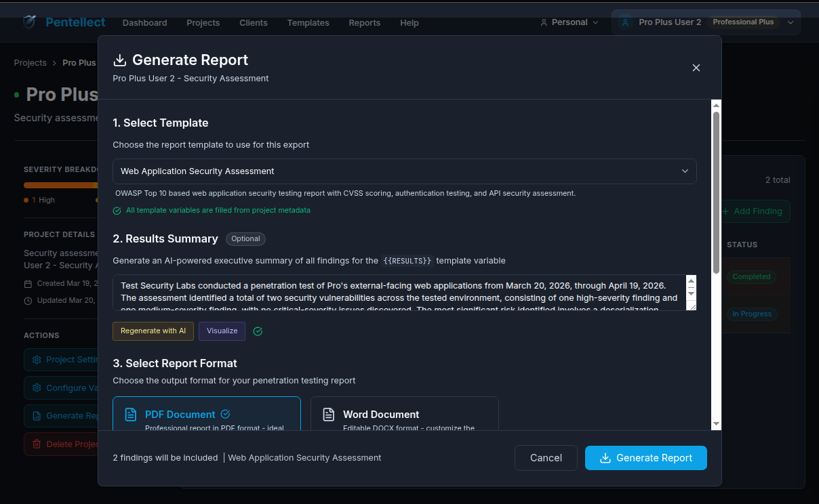Screen dimensions: 819x504
Task: Click the Projects breadcrumb link
Action: [31, 62]
